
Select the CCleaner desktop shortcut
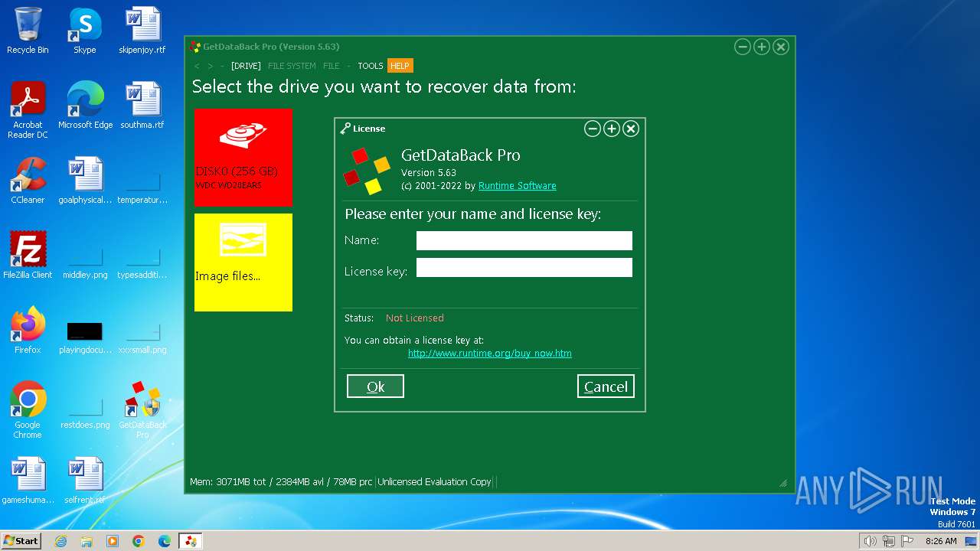28,181
